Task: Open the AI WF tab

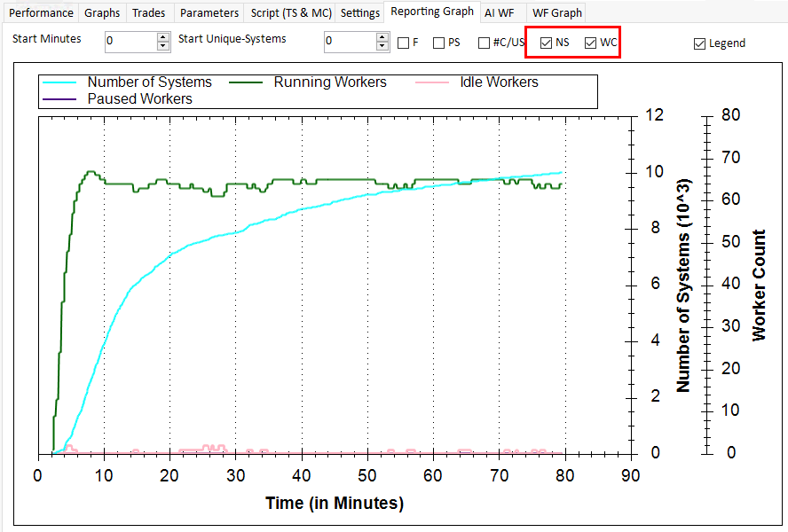Action: (500, 13)
